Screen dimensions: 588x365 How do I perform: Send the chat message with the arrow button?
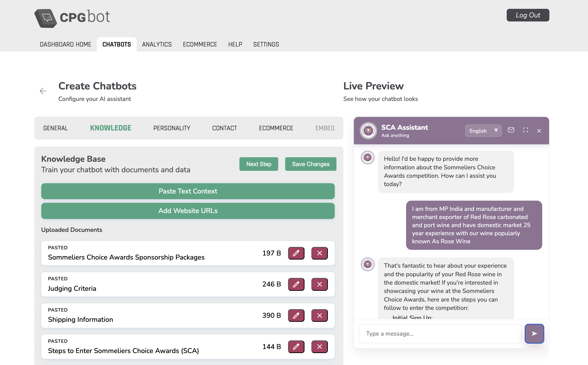[534, 333]
